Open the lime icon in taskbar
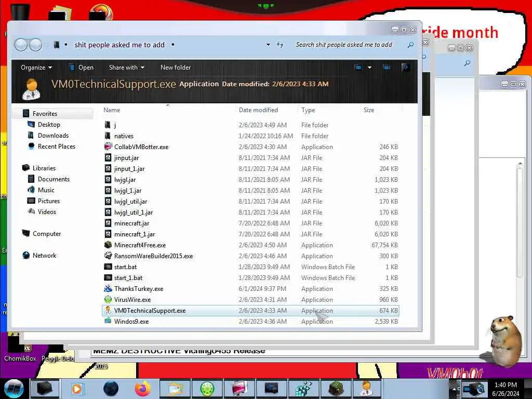Viewport: 532px width, 399px height. [x=207, y=389]
